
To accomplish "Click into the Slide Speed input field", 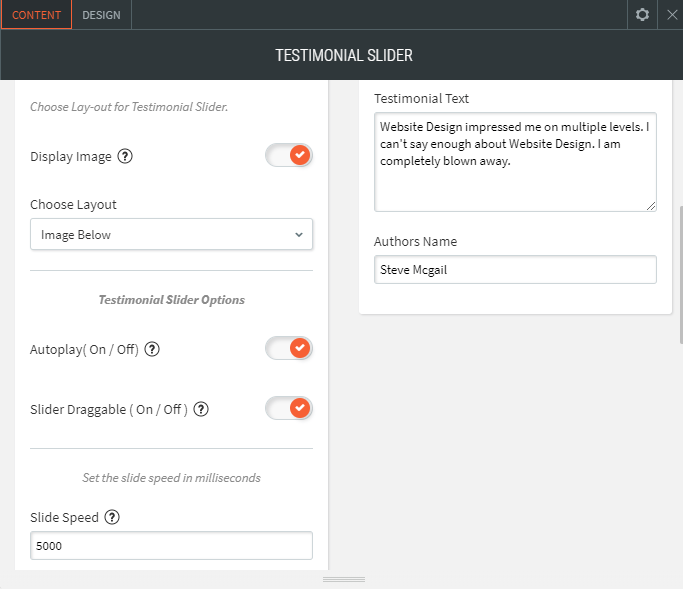I will [171, 546].
